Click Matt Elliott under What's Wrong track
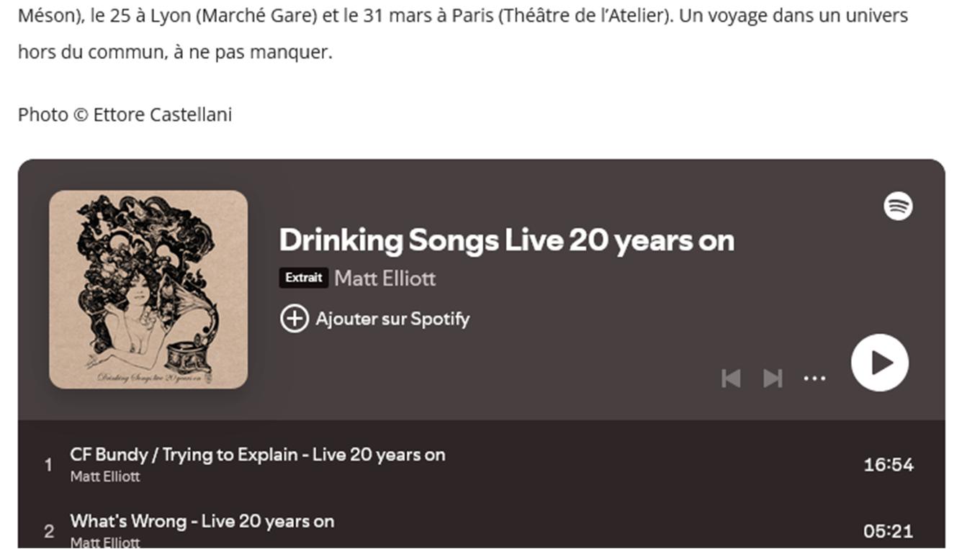This screenshot has width=980, height=549. click(105, 542)
